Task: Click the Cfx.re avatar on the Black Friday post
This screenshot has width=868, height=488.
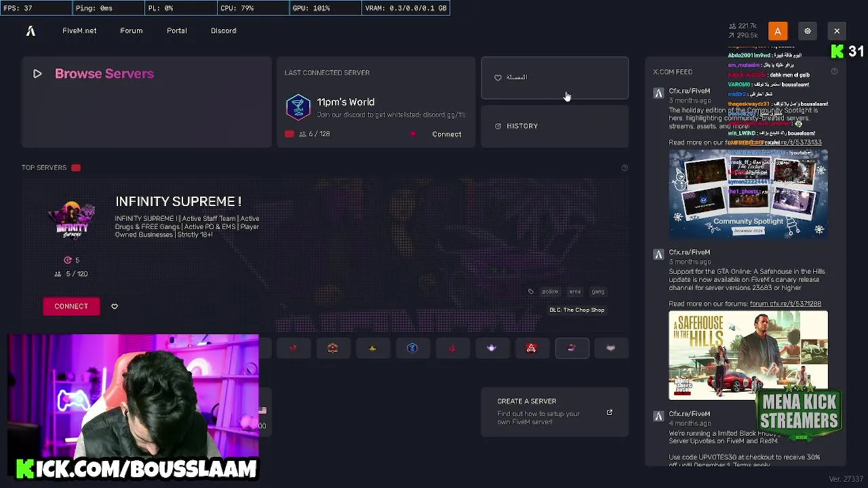Action: [658, 416]
